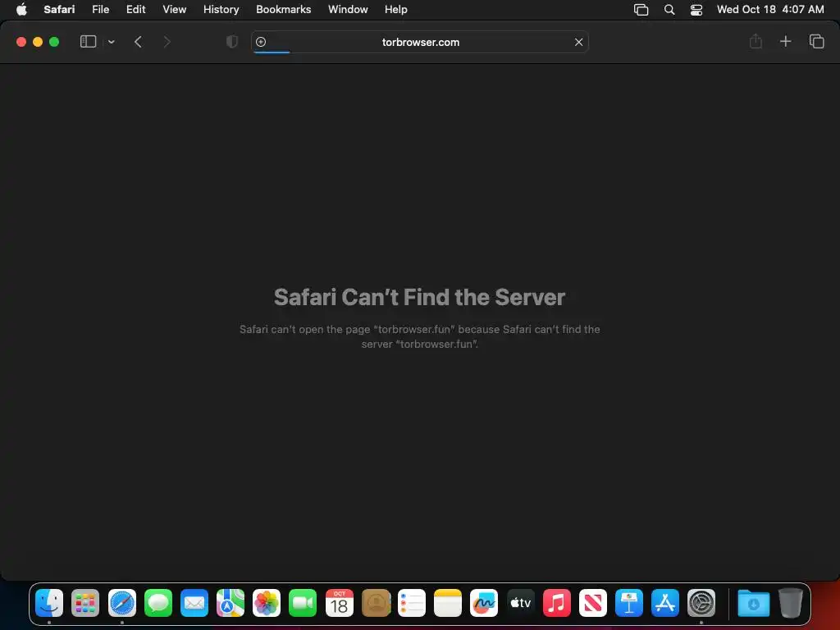
Task: Select the torbrowser.com address field
Action: click(x=421, y=42)
